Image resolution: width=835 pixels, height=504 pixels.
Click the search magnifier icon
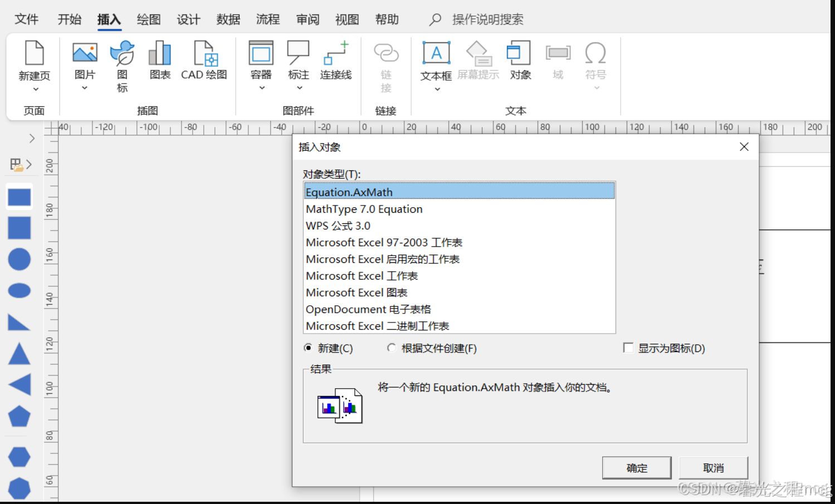click(435, 19)
